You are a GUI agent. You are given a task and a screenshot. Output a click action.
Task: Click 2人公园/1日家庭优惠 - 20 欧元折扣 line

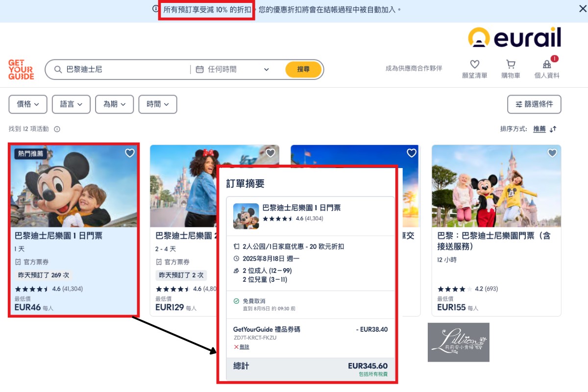pyautogui.click(x=293, y=246)
